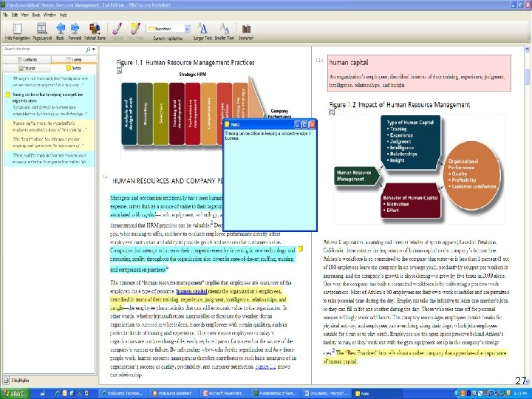Click inside the Note popup text area
The width and height of the screenshot is (532, 399).
pyautogui.click(x=270, y=180)
